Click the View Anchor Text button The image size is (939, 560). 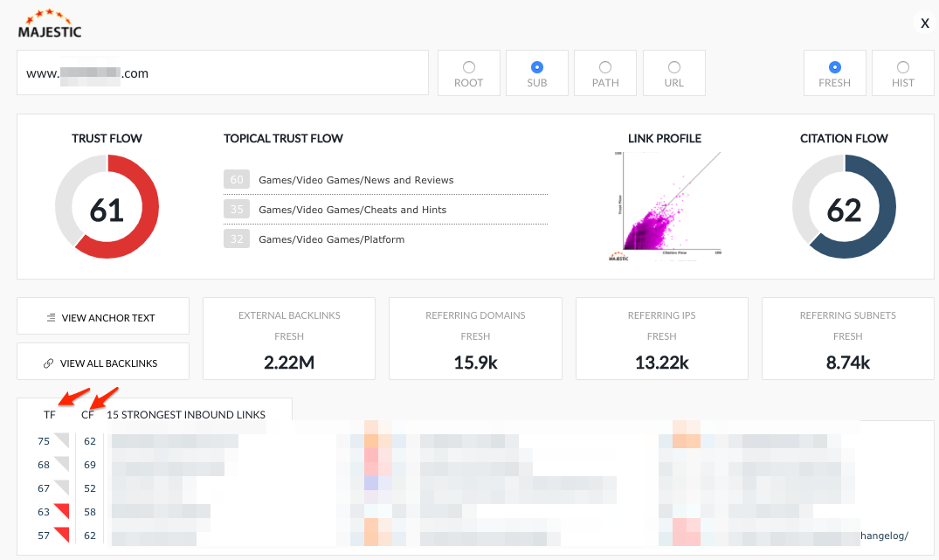point(103,318)
